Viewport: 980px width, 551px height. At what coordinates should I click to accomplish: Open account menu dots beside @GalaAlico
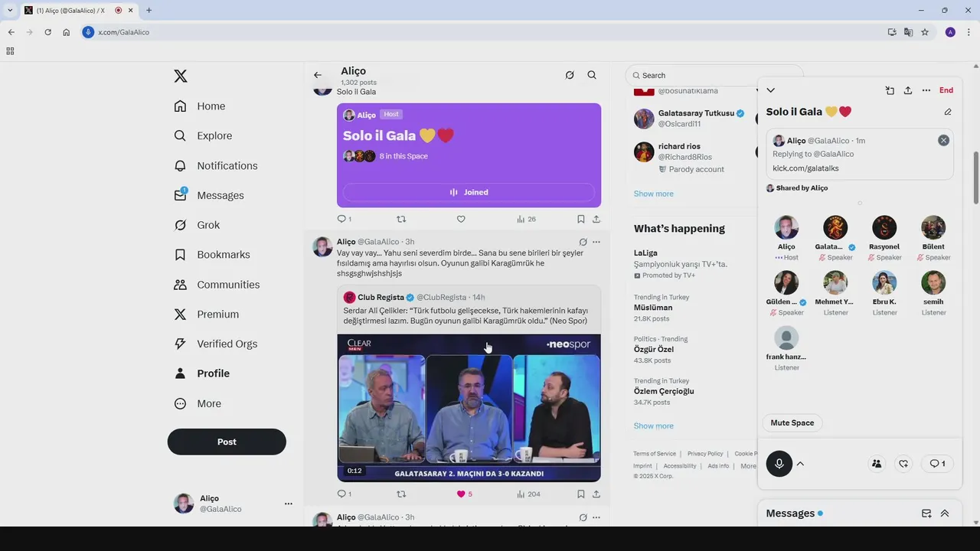(x=289, y=504)
